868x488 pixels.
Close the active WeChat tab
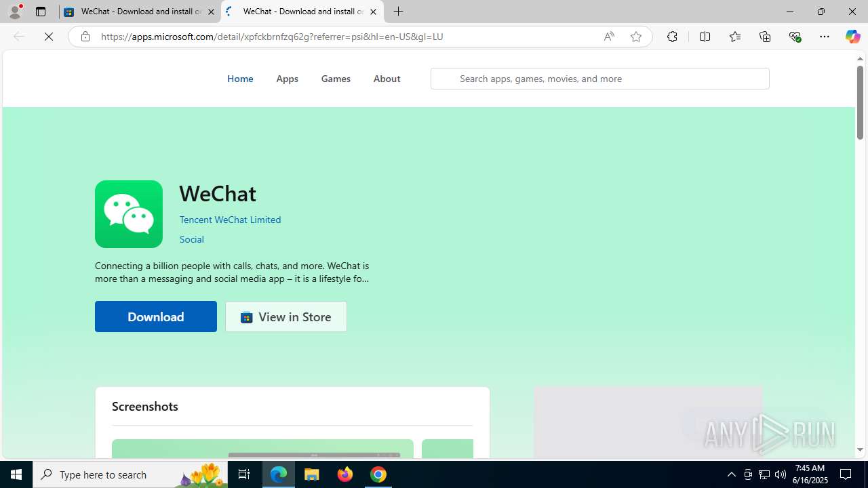pos(373,12)
